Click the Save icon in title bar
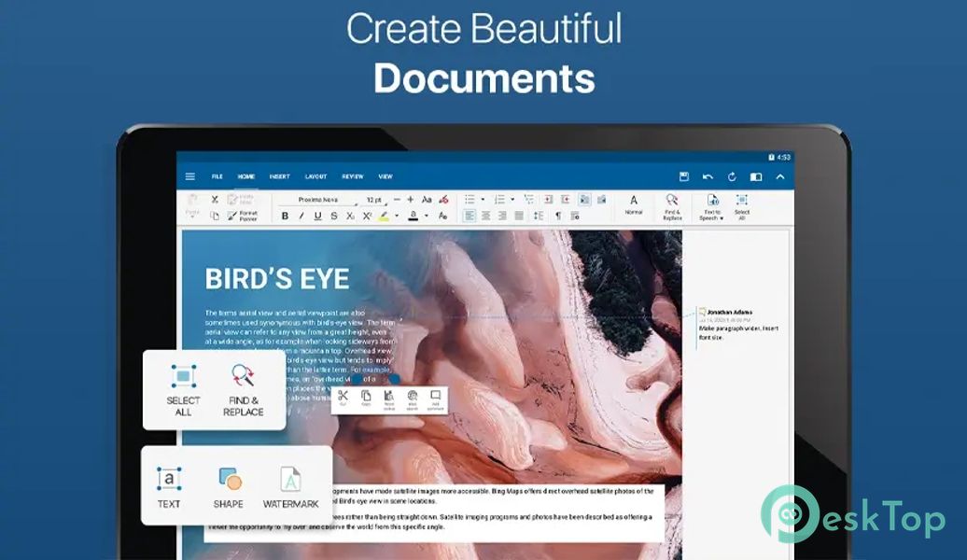The image size is (967, 560). coord(684,176)
